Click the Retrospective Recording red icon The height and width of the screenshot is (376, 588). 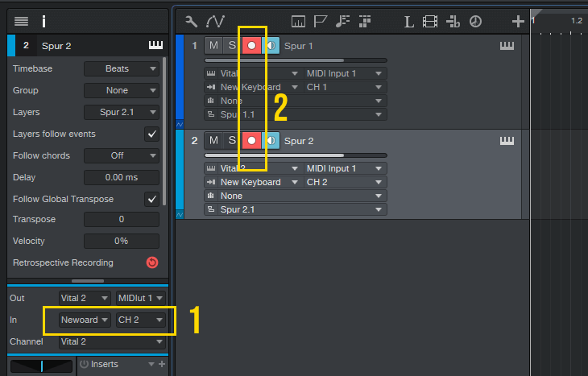coord(152,262)
